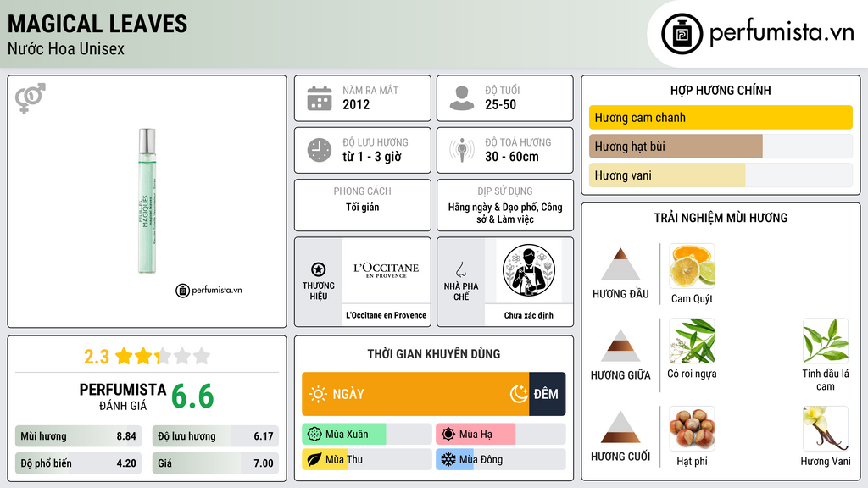The width and height of the screenshot is (868, 488).
Task: Click the Perfumista overall score 6.6
Action: point(192,396)
